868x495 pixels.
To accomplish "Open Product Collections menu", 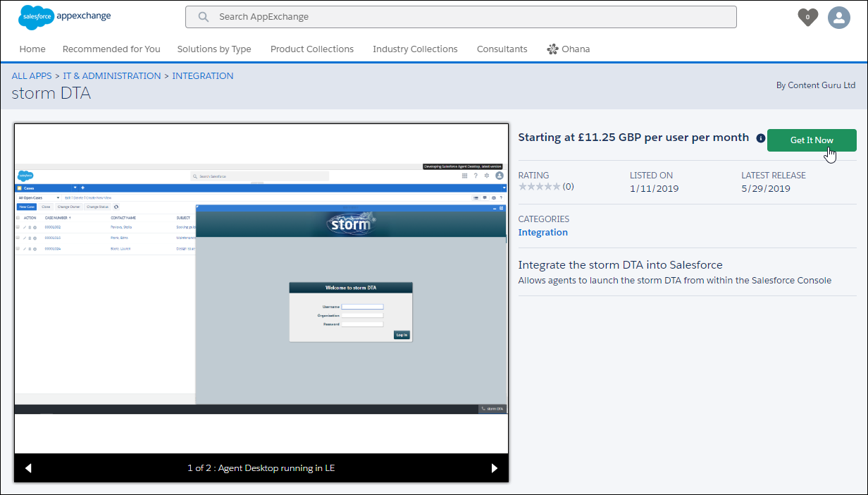I will (x=312, y=49).
